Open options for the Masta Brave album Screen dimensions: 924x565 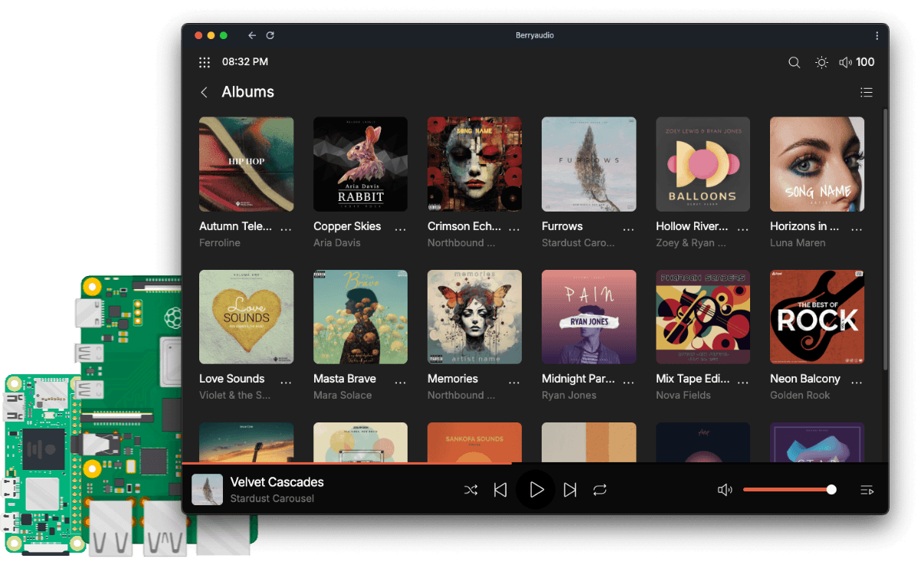[x=401, y=379]
